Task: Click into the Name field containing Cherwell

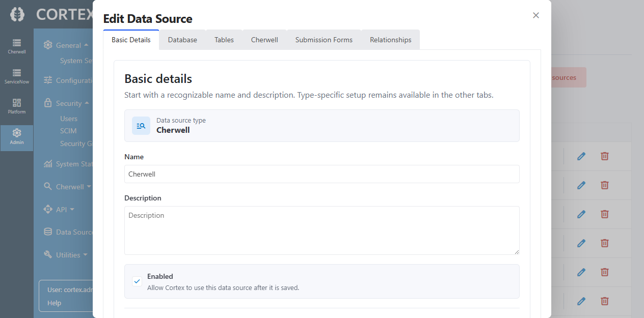Action: click(322, 174)
